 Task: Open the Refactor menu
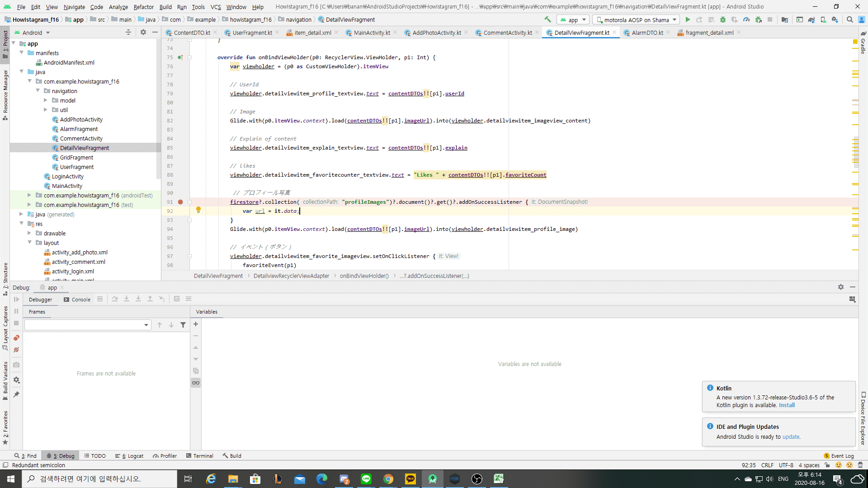pyautogui.click(x=143, y=7)
